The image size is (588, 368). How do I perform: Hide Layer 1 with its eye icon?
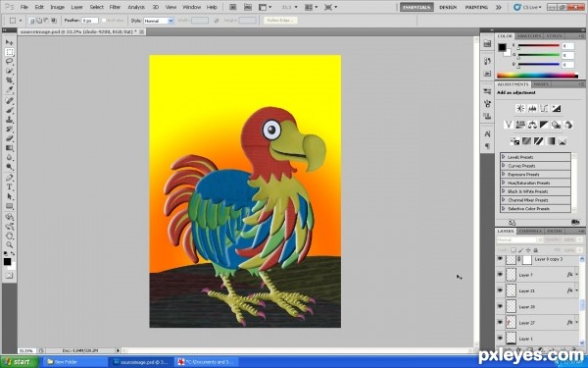(x=500, y=339)
